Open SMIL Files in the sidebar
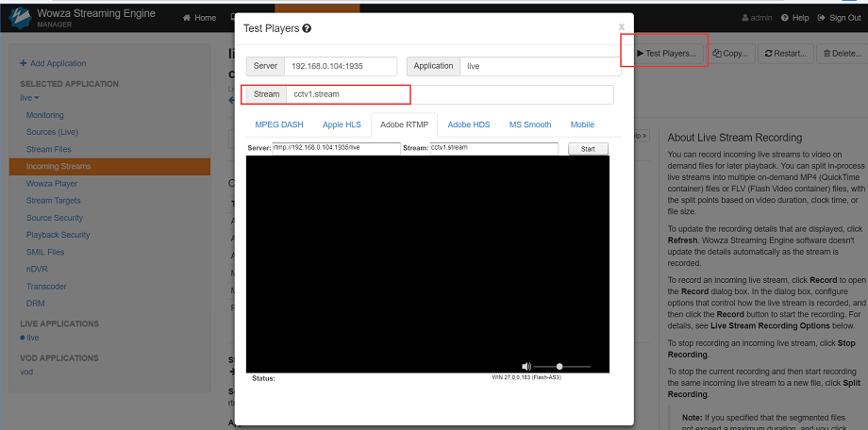The width and height of the screenshot is (868, 430). click(x=45, y=252)
